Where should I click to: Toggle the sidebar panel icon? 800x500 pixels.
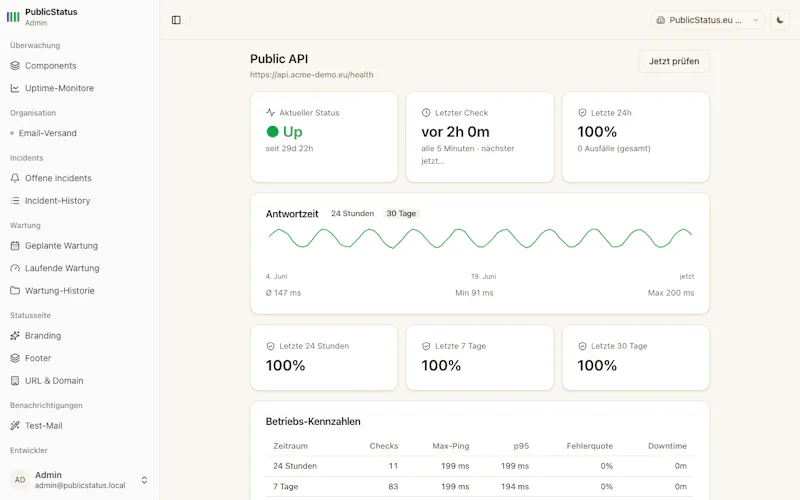(x=176, y=20)
